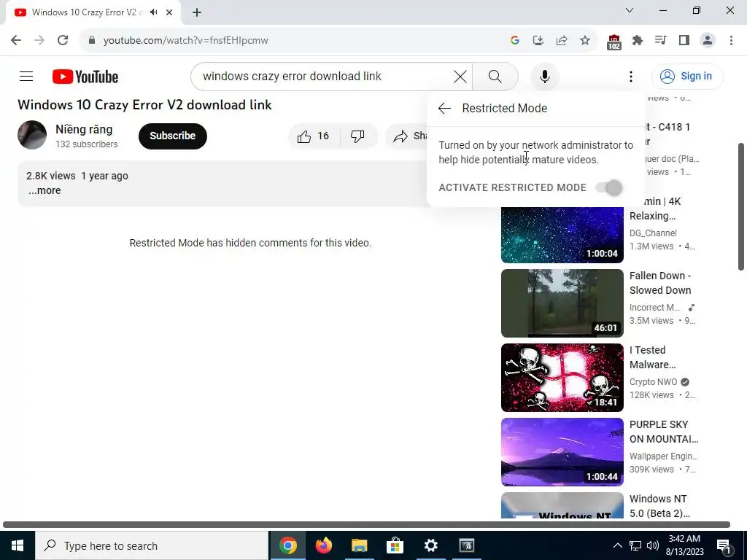Click the share page icon in address bar
The image size is (747, 560).
(562, 41)
